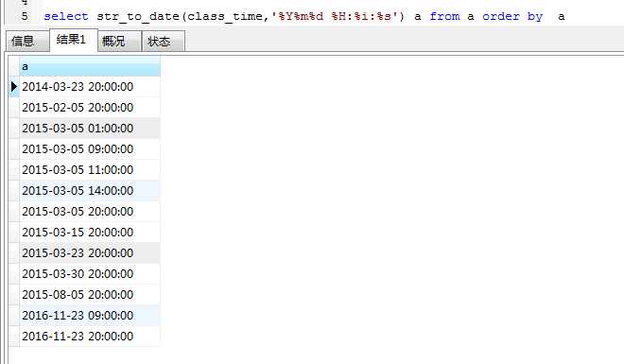Select cell 2015-03-05 20:00:00
Screen dimensions: 624x364
[90, 211]
